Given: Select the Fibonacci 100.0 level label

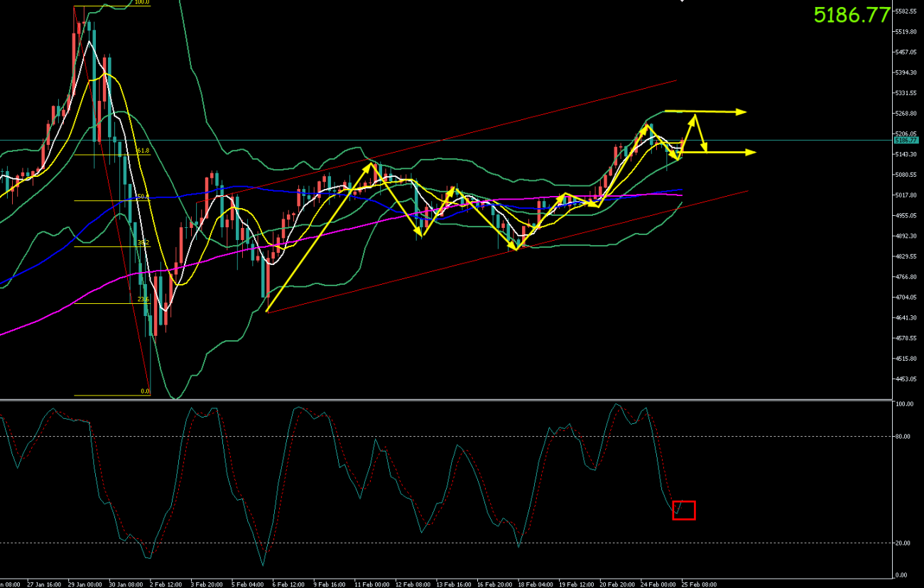Looking at the screenshot, I should [x=141, y=3].
